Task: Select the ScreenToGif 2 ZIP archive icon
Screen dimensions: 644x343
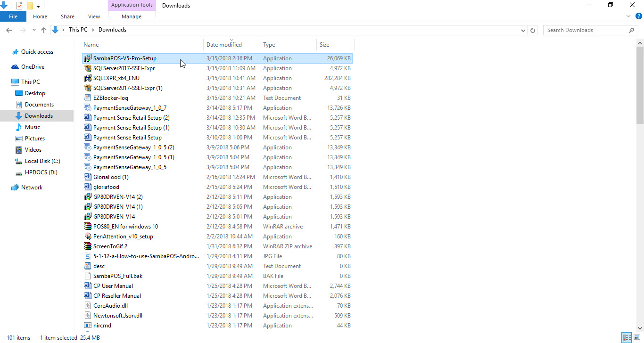Action: (x=87, y=246)
